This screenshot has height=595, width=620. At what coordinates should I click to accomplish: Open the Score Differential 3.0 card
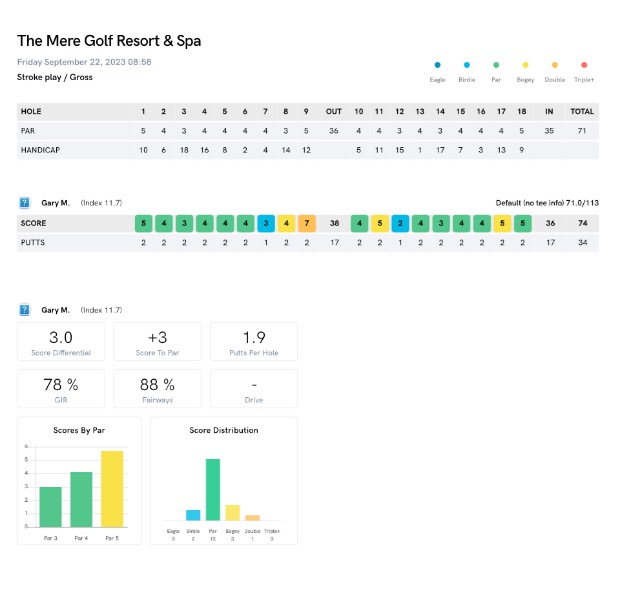61,342
